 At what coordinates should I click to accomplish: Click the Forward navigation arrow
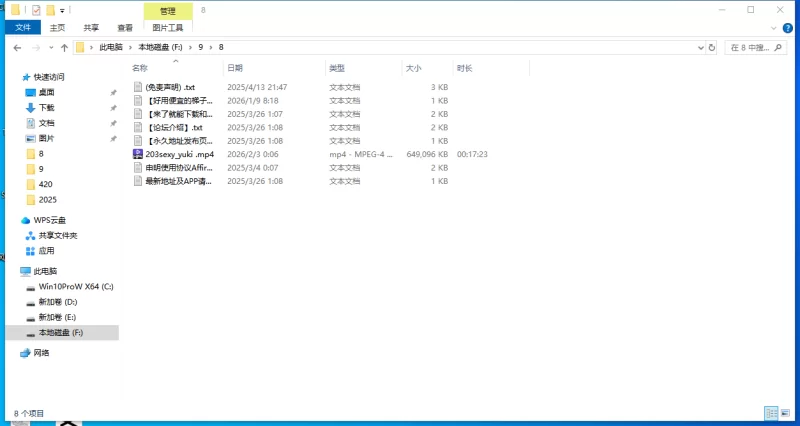coord(36,47)
